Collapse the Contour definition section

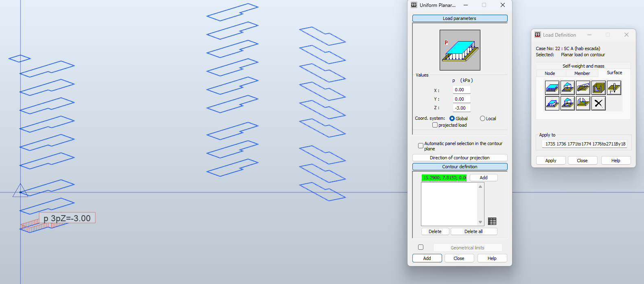[460, 167]
